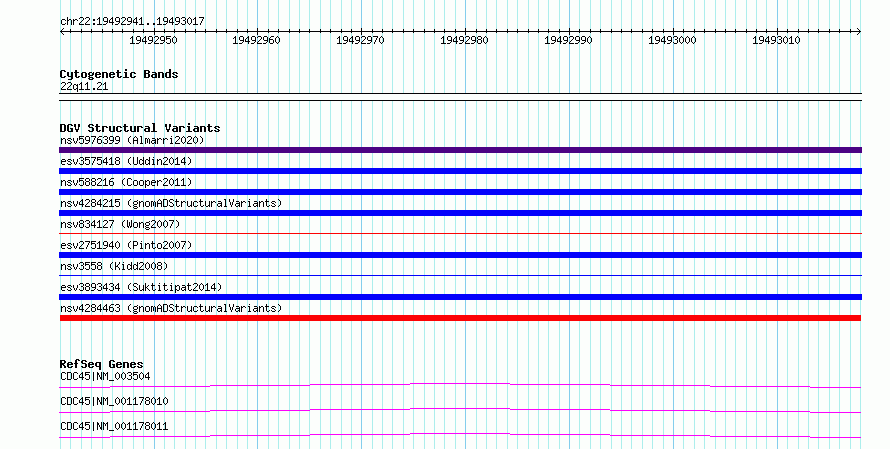Open variant esv3575418 (Uddin2014) label
Viewport: 890px width, 449px height.
(126, 161)
